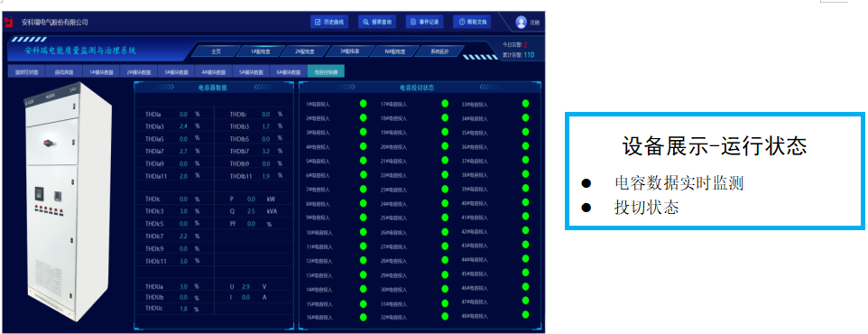The height and width of the screenshot is (334, 868).
Task: Open the 历史曲线 history curve button
Action: click(x=328, y=23)
